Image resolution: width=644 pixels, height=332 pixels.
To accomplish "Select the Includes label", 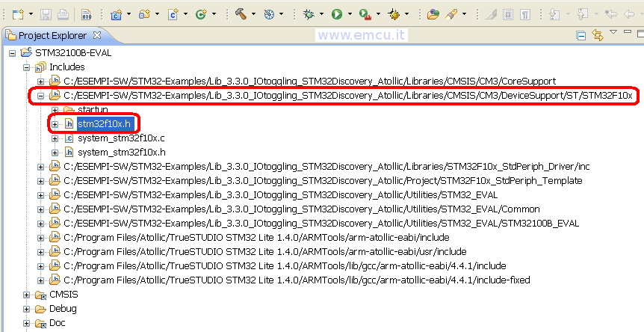I will [67, 67].
